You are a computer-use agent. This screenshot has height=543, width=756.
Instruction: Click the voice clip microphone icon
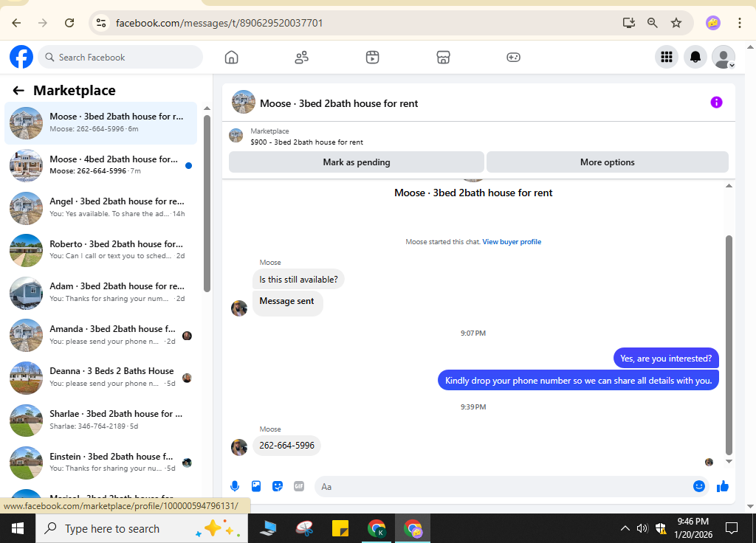coord(235,486)
